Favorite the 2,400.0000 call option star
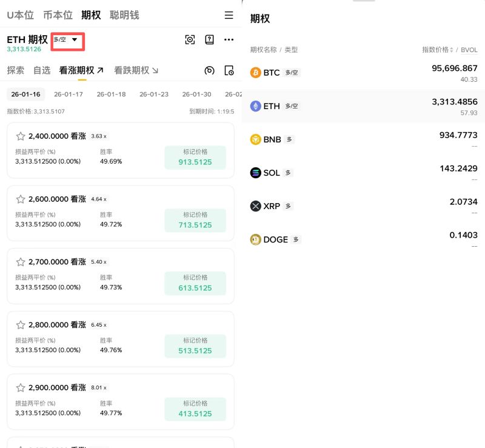The image size is (485, 448). [21, 136]
